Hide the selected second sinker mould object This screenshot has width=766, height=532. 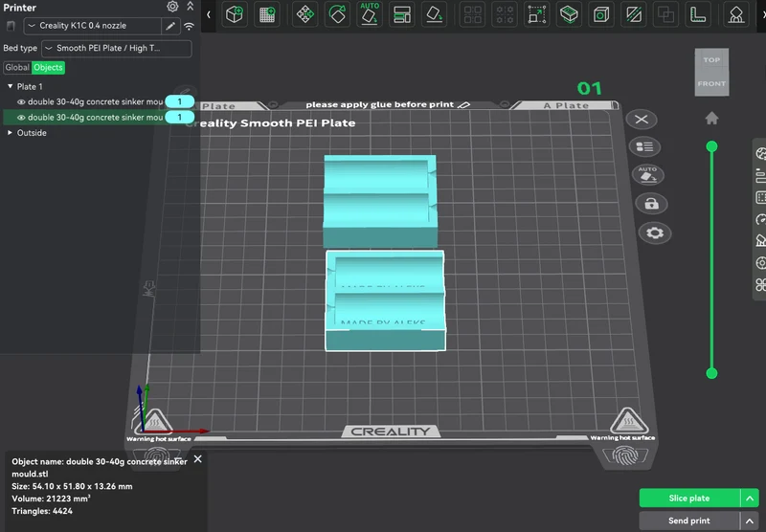pyautogui.click(x=21, y=118)
